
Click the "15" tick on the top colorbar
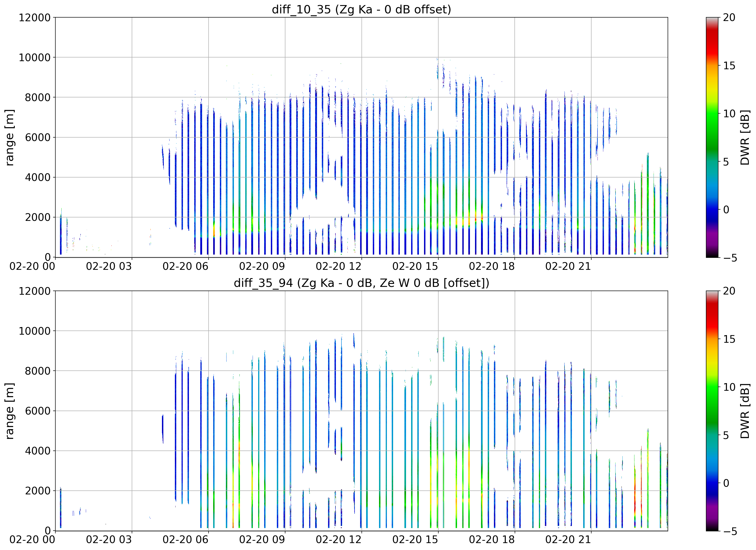(729, 65)
